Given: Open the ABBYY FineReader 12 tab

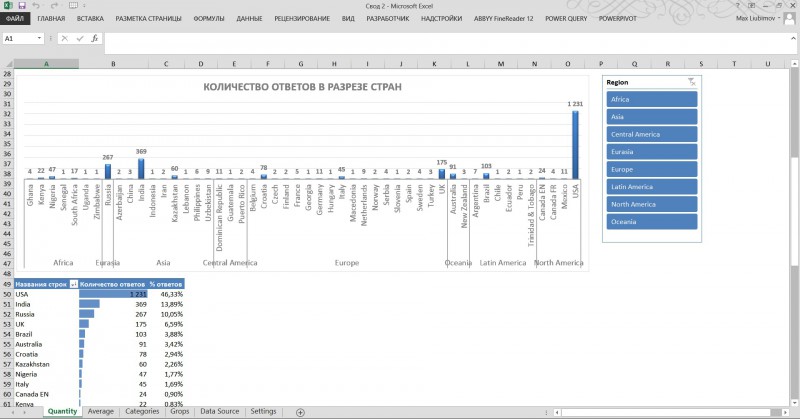Looking at the screenshot, I should click(x=504, y=18).
